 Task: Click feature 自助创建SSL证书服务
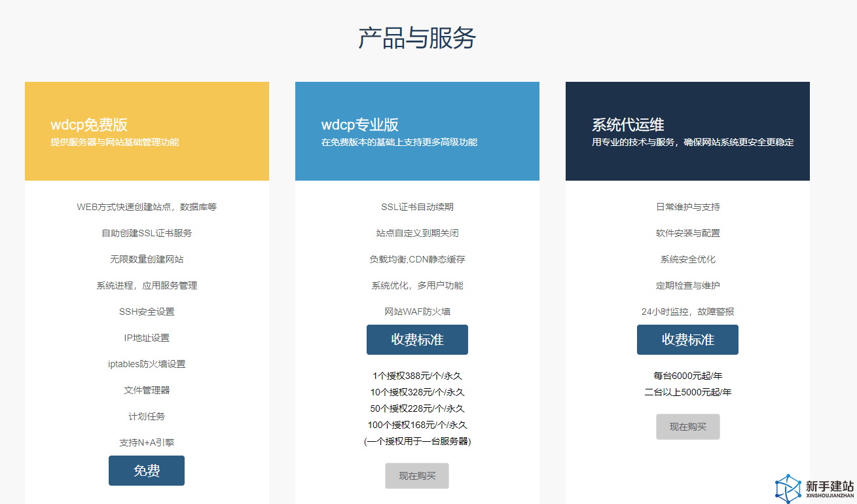pyautogui.click(x=147, y=233)
